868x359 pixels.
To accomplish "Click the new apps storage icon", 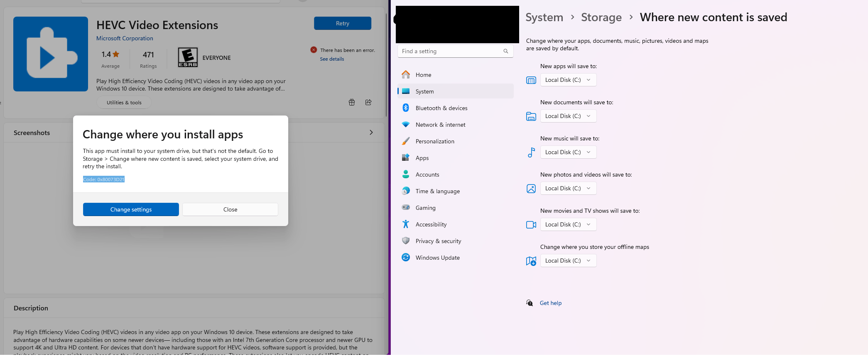I will coord(531,80).
